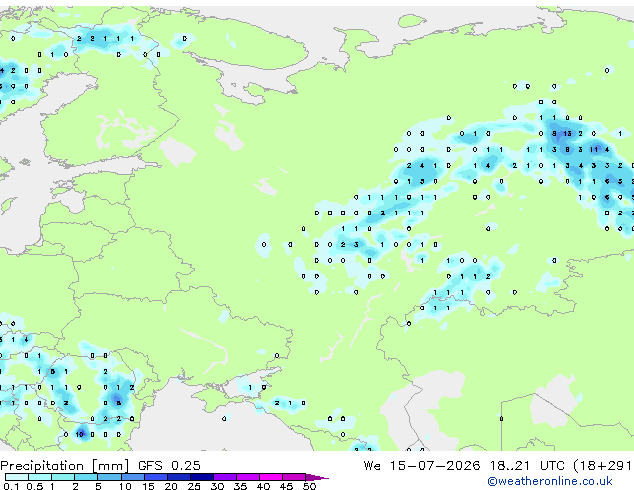Click the legend swatch between 45 and 50
634x490 pixels.
(x=294, y=477)
